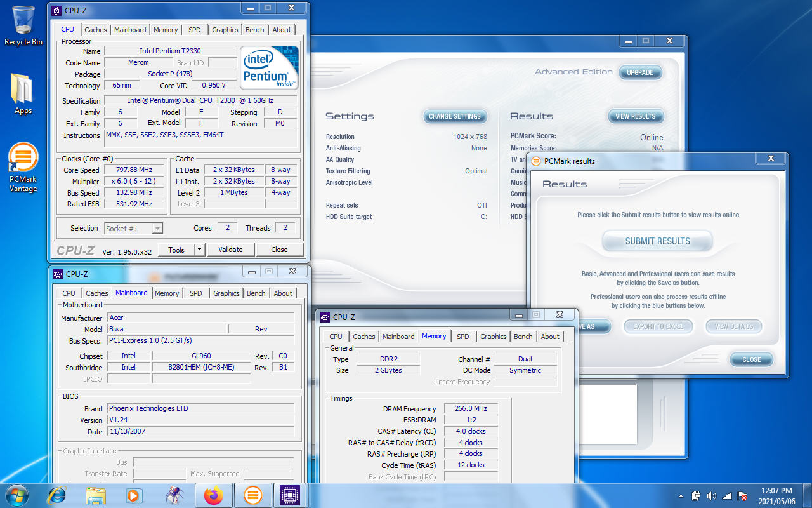Open Windows Explorer from taskbar

(x=96, y=495)
